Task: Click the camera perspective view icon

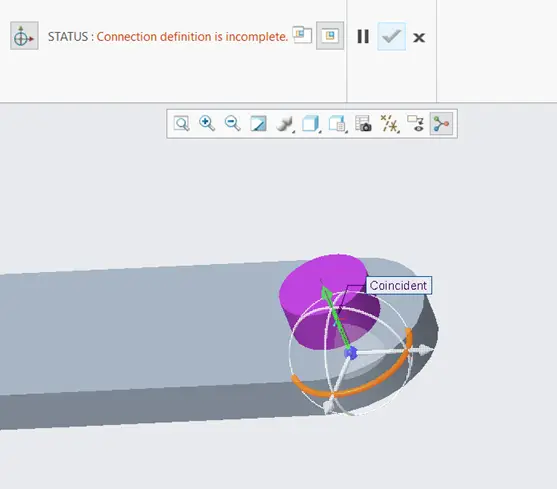Action: coord(363,124)
